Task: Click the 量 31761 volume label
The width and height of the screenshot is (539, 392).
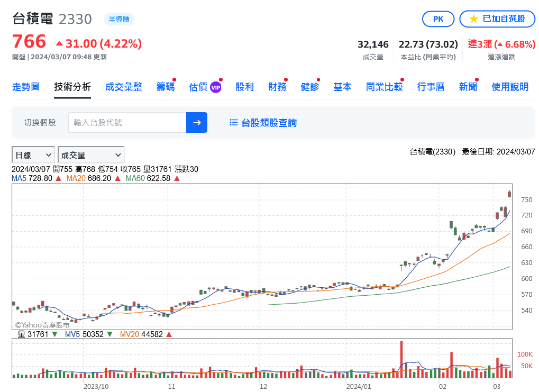Action: (33, 334)
